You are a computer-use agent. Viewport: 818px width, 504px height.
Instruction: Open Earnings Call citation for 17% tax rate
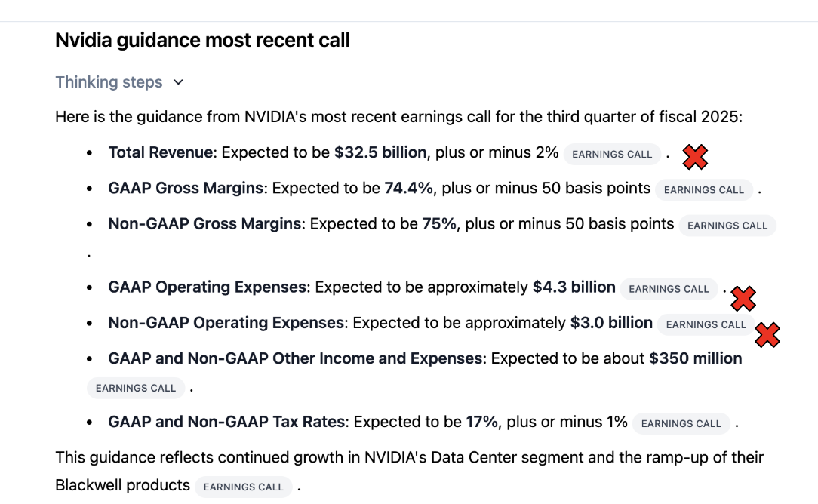681,423
